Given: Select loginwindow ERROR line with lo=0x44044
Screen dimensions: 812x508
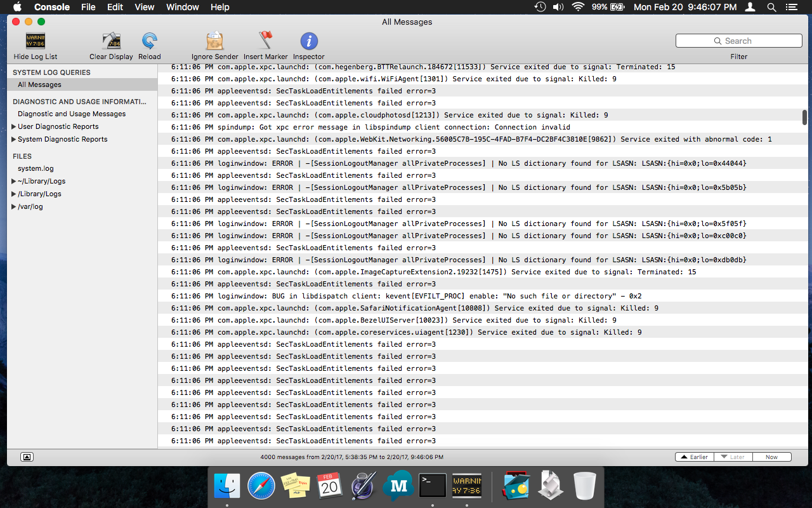Looking at the screenshot, I should click(x=482, y=163).
